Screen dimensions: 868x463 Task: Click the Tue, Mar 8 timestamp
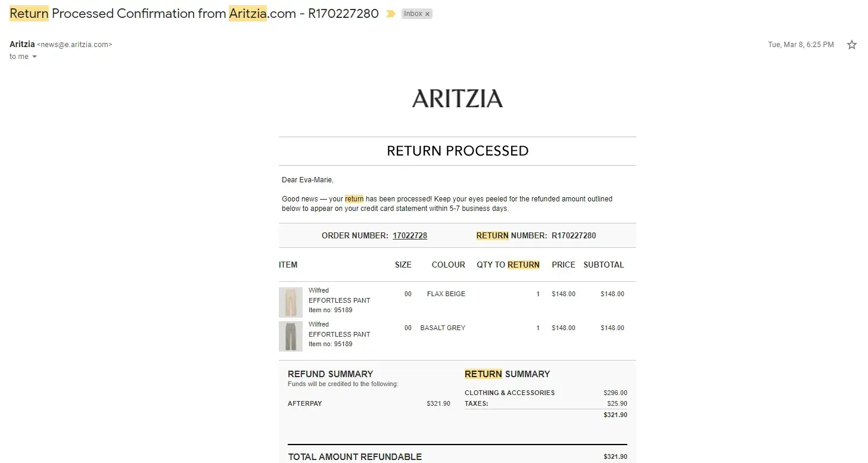(800, 45)
